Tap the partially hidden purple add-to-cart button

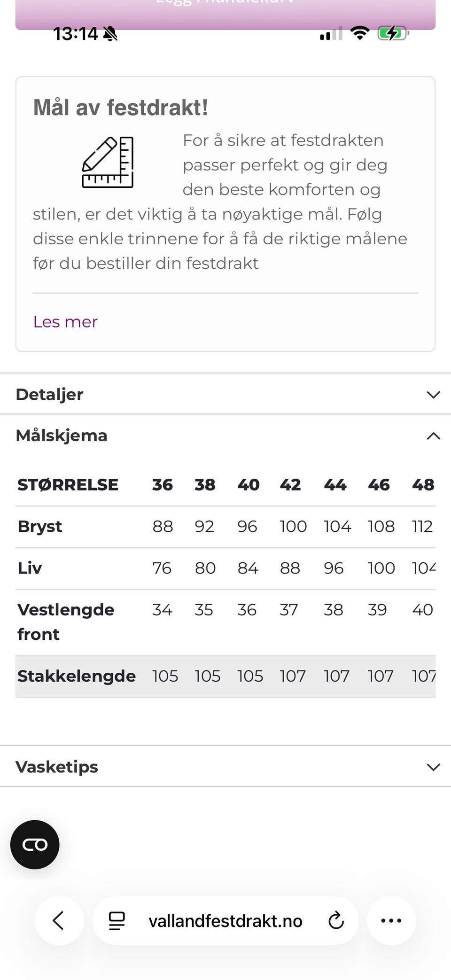coord(225,15)
